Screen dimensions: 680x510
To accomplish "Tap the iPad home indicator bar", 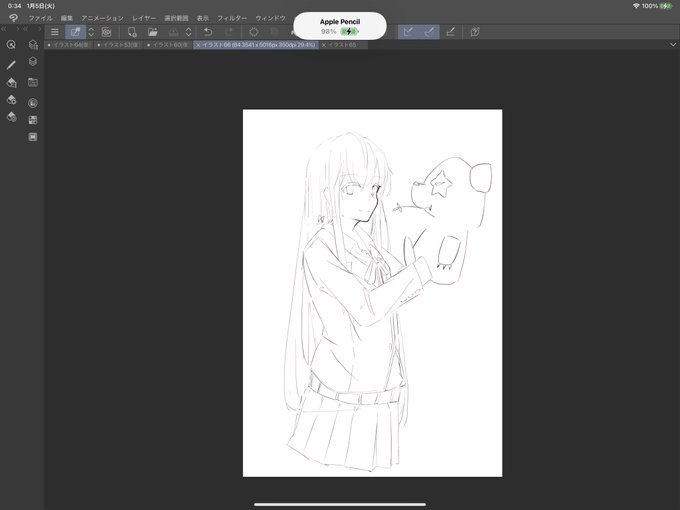I will click(x=340, y=504).
